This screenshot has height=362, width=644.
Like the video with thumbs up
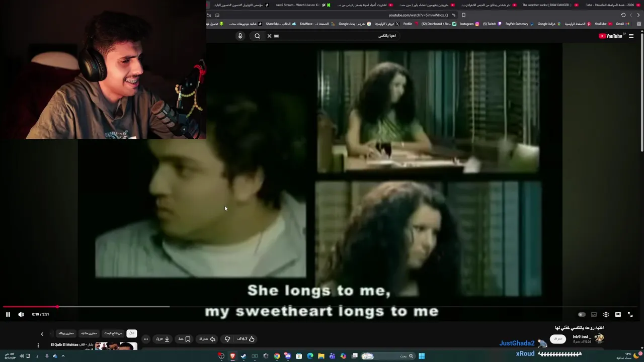246,339
